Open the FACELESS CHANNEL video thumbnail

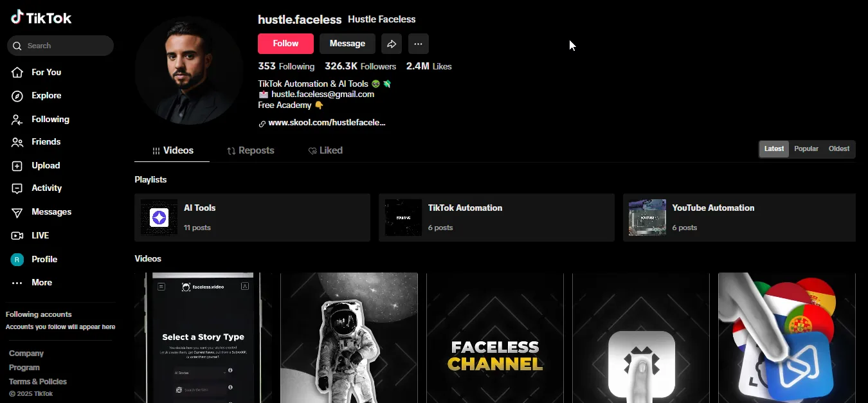coord(495,337)
